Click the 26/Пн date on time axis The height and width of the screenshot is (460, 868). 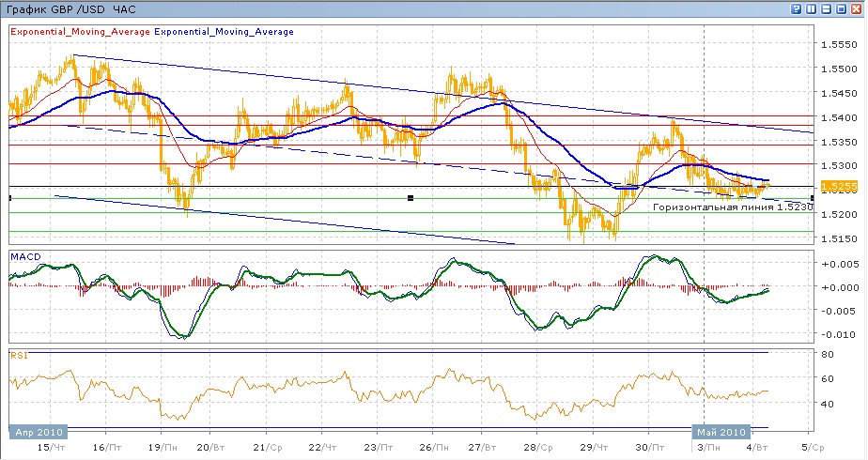coord(431,449)
